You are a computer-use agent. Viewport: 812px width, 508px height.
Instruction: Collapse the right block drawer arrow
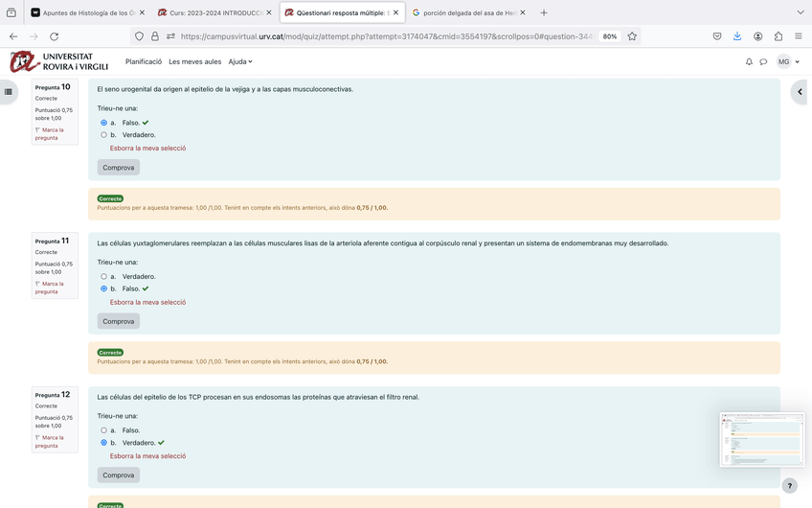tap(801, 92)
